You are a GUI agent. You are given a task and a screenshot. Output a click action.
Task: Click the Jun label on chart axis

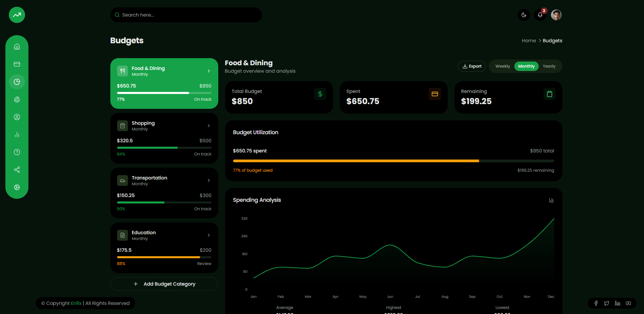pos(390,296)
